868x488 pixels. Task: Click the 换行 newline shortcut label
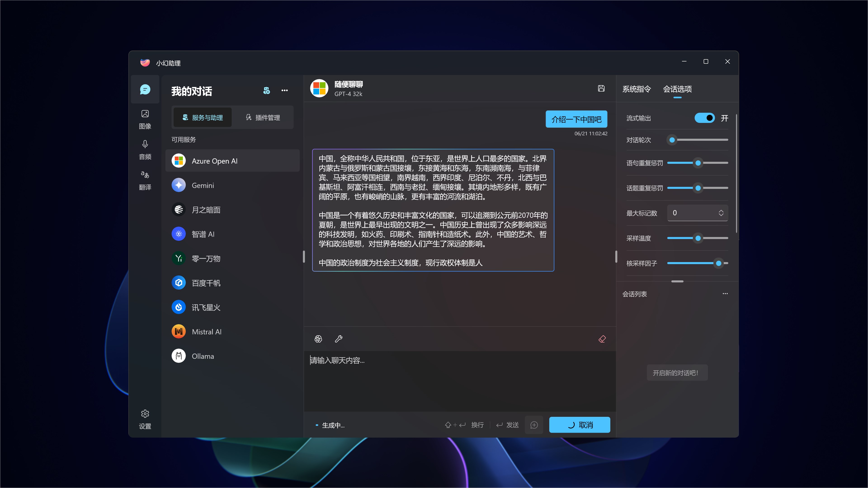[x=477, y=425]
